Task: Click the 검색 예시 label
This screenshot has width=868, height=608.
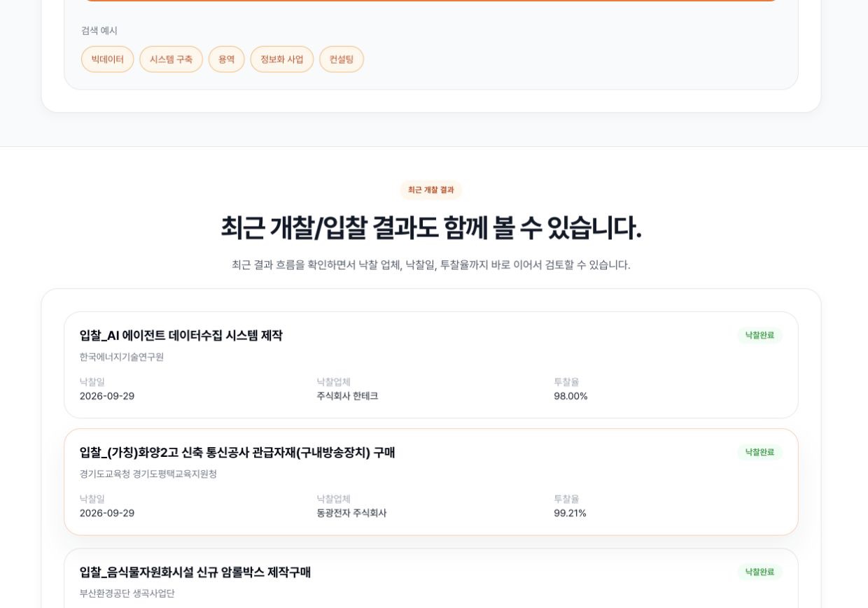Action: tap(99, 31)
